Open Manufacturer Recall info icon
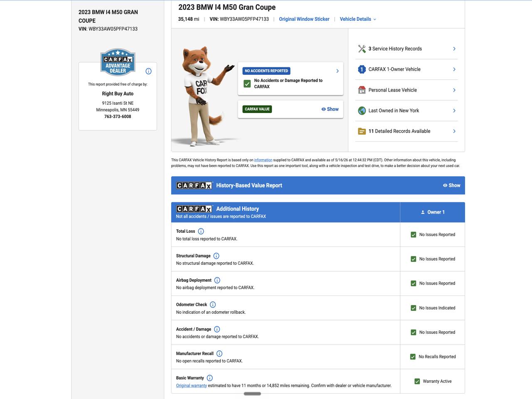The height and width of the screenshot is (399, 532). tap(219, 354)
